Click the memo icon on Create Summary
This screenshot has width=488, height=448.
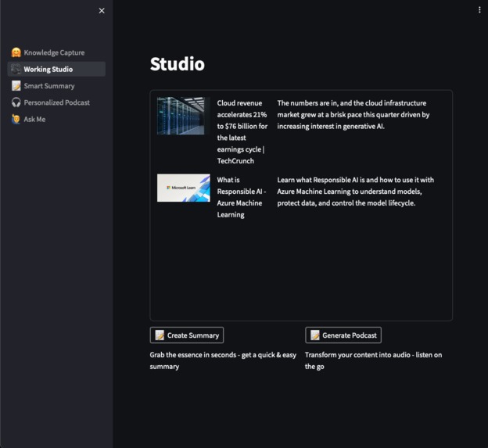(x=160, y=335)
